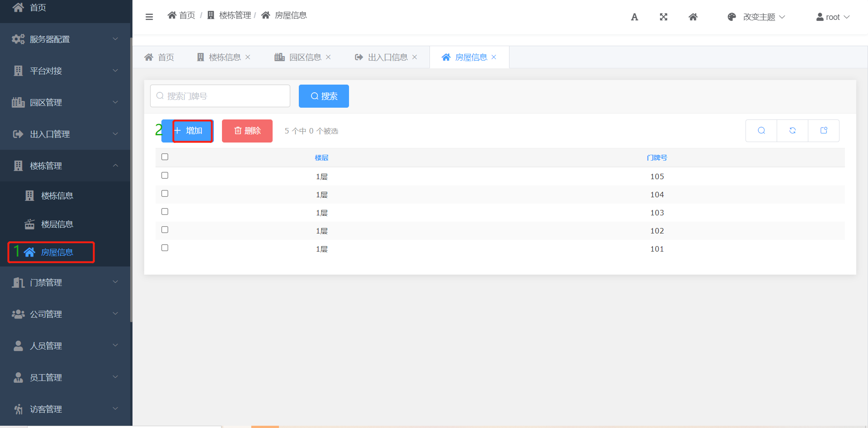Click the font size 'A' icon
The height and width of the screenshot is (428, 868).
(x=634, y=17)
